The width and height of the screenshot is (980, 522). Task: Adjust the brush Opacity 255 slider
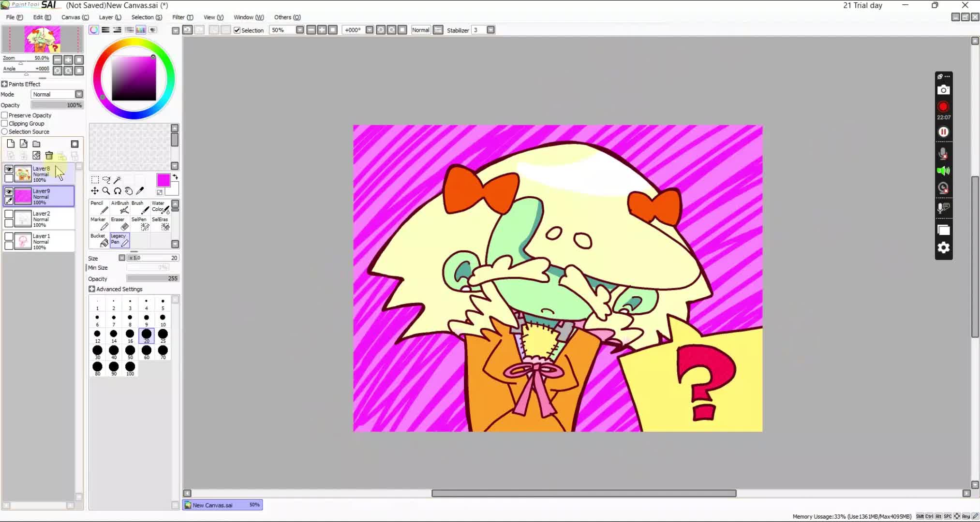coord(152,278)
